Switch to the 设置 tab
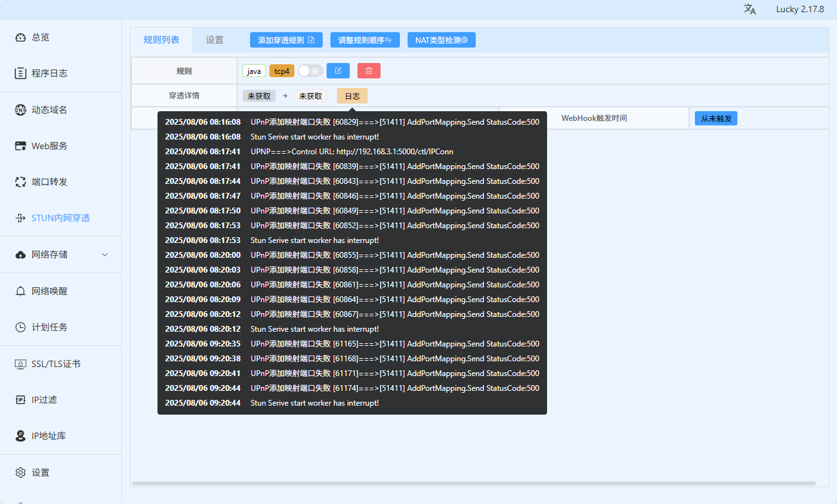The width and height of the screenshot is (837, 504). pyautogui.click(x=215, y=40)
